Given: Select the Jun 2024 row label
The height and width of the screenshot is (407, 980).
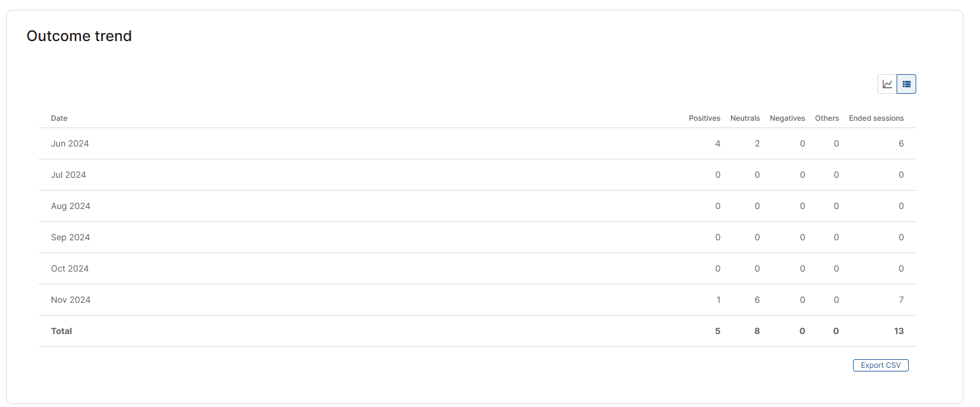Looking at the screenshot, I should point(70,143).
